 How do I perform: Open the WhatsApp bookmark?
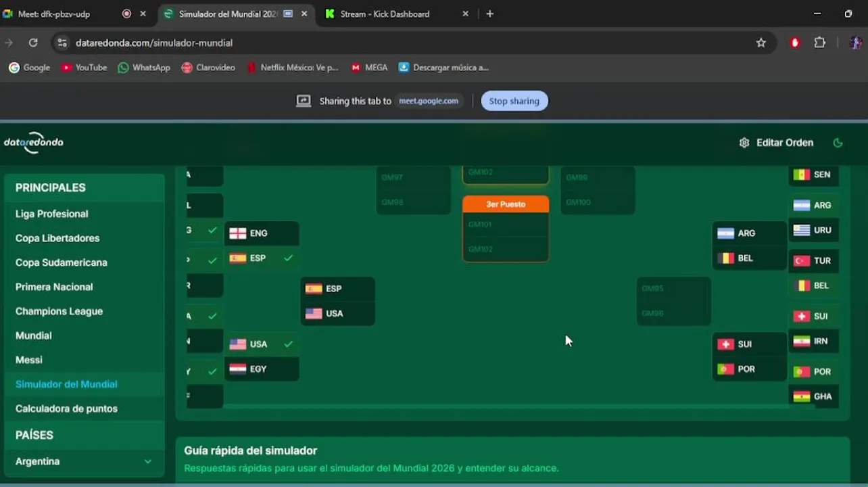coord(144,68)
